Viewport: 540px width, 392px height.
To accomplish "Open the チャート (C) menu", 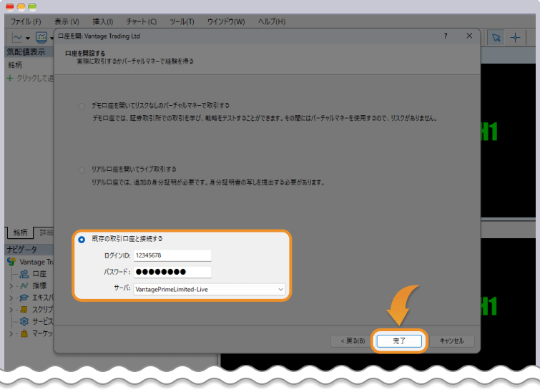I will click(x=142, y=21).
